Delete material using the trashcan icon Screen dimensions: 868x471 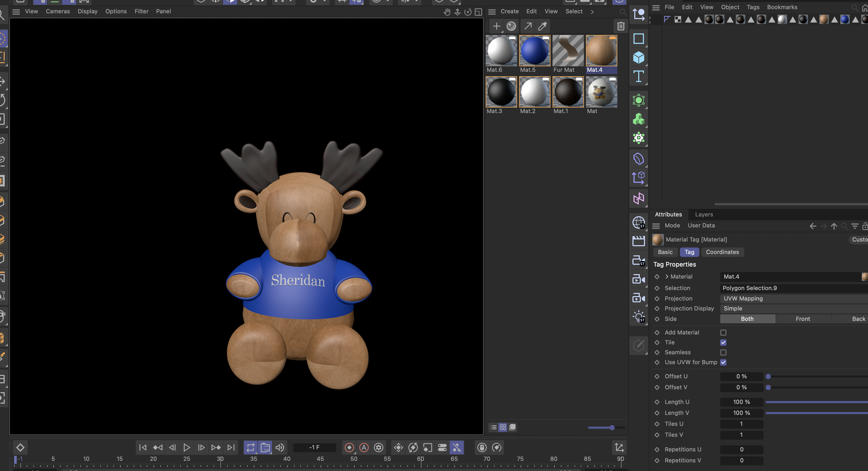click(621, 26)
